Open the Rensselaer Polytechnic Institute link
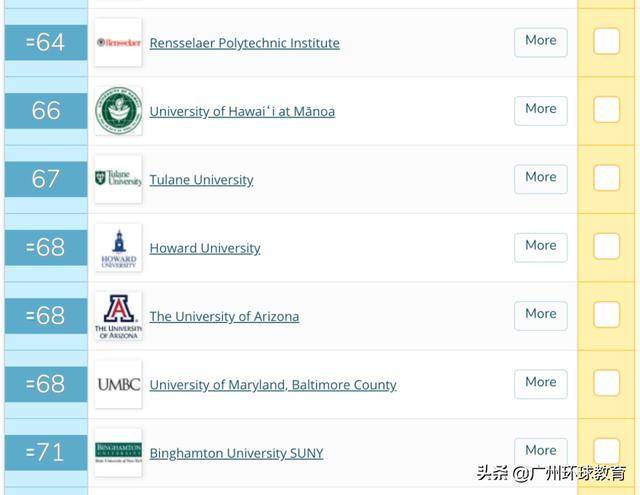This screenshot has height=495, width=640. coord(244,43)
